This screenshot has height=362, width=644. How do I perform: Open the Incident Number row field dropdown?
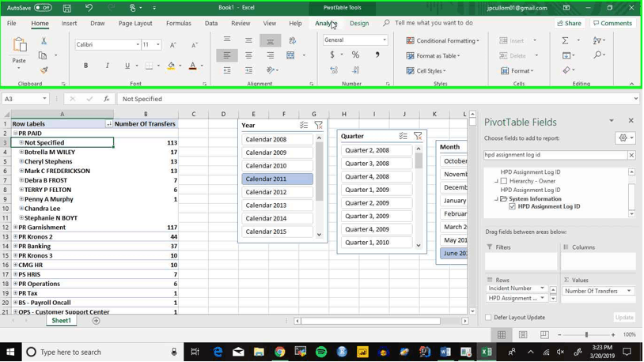[542, 288]
